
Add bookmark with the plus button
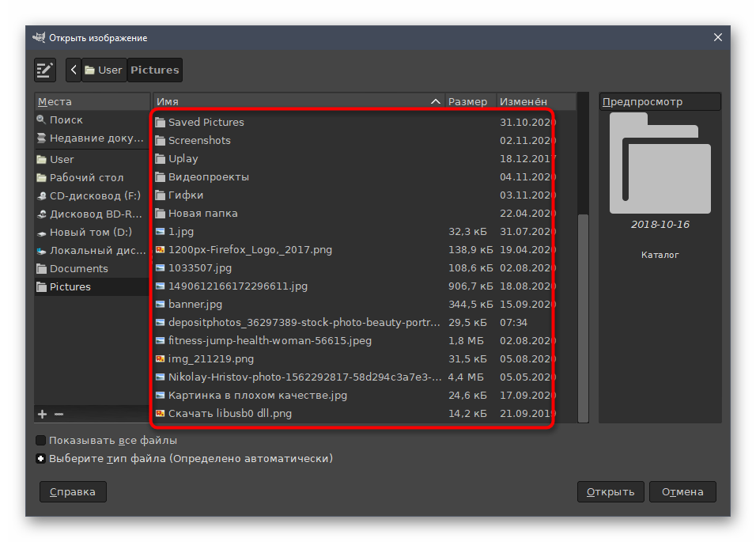[x=43, y=415]
